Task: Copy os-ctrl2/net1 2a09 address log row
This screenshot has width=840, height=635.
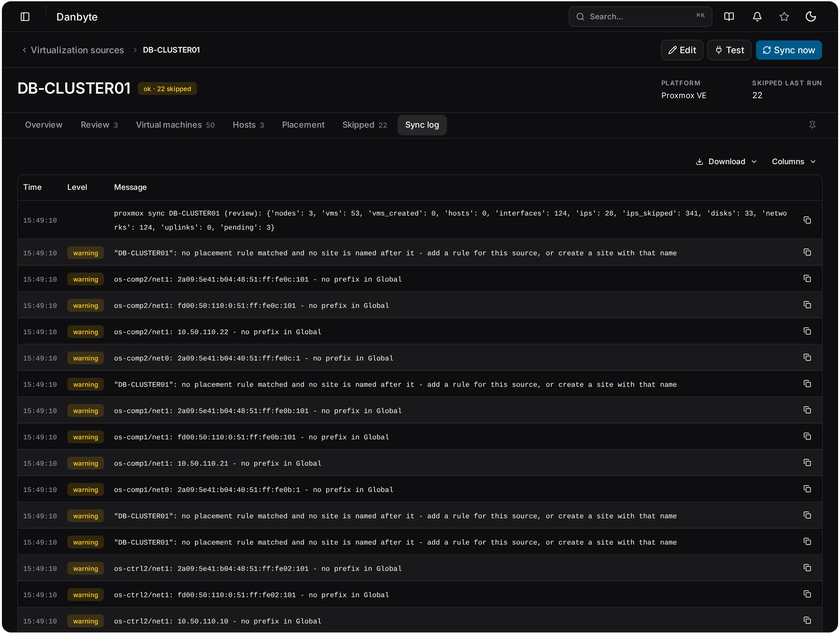Action: 807,567
